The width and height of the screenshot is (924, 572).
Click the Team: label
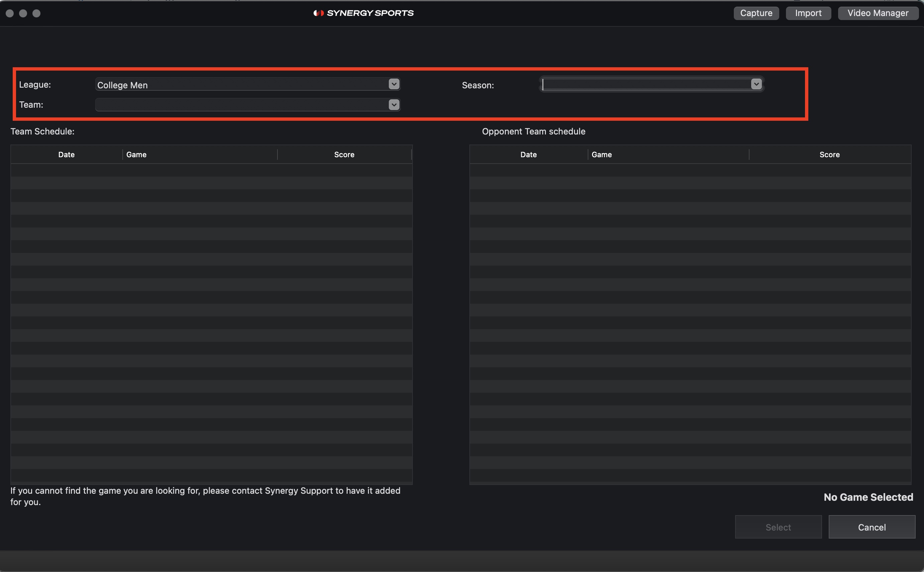click(31, 105)
